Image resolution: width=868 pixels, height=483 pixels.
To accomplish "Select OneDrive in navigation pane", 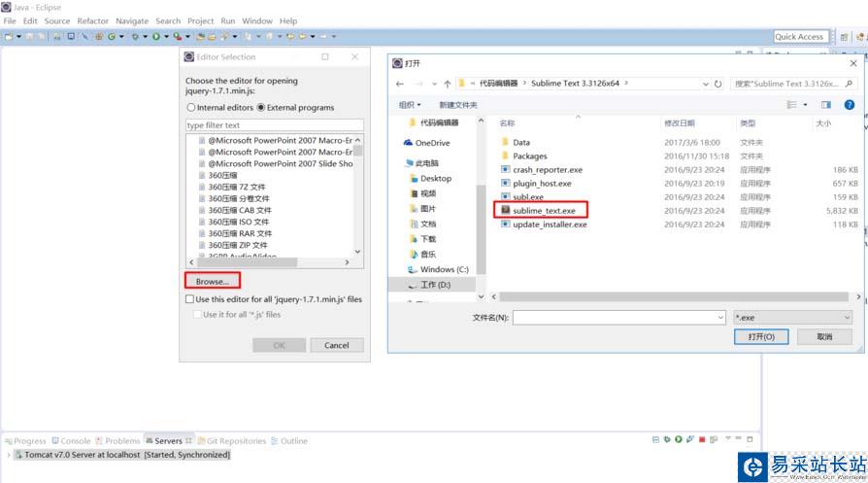I will click(x=426, y=143).
